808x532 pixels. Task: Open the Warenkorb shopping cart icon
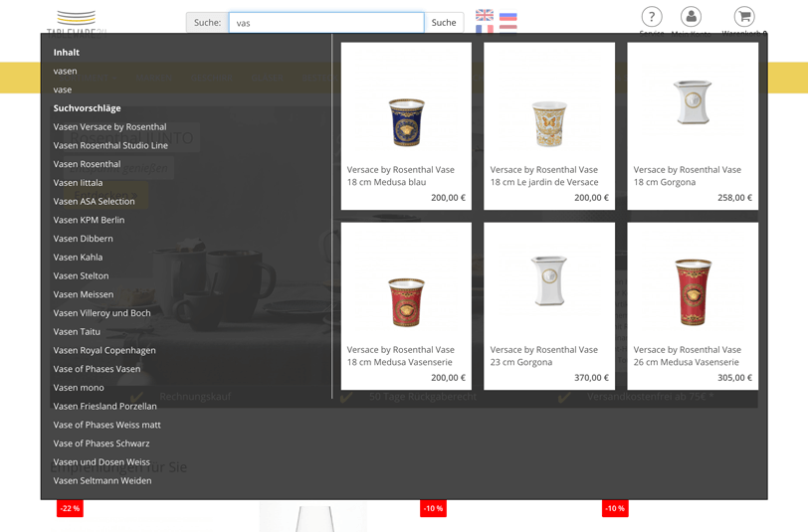point(744,17)
